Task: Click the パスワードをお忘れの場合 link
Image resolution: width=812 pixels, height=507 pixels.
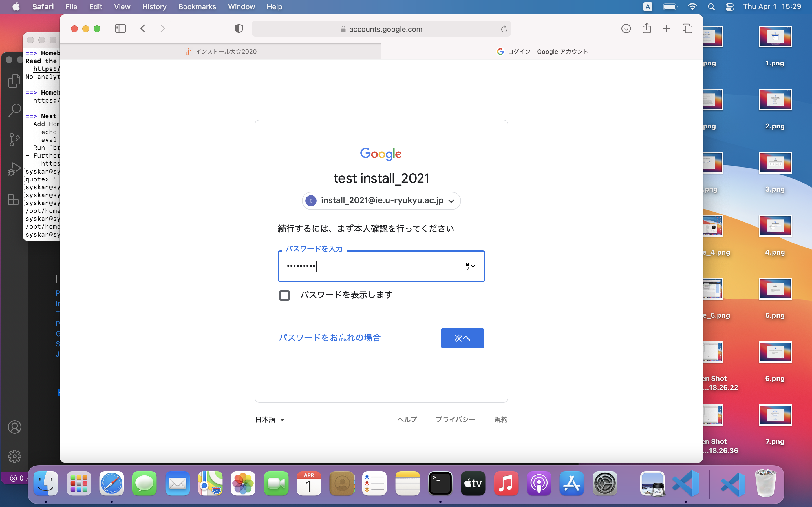Action: tap(330, 337)
